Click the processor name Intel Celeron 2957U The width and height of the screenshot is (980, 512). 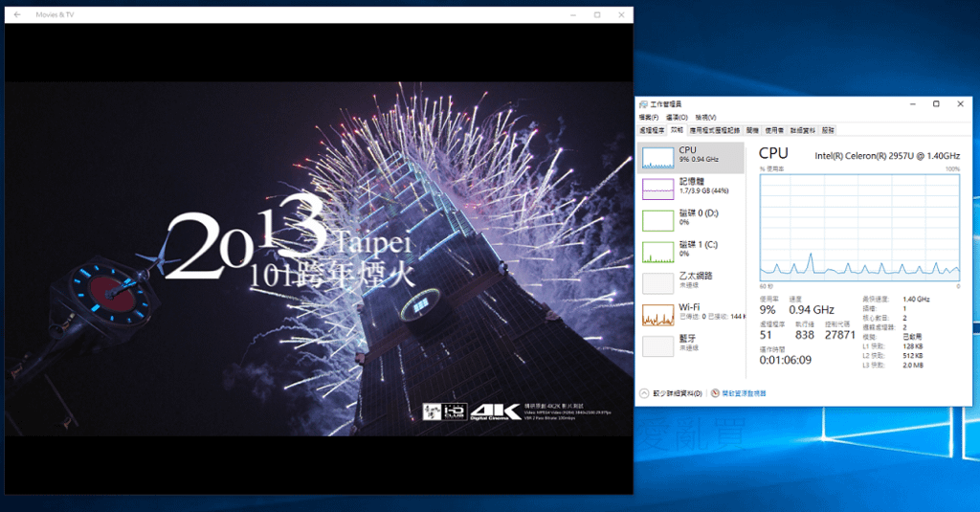click(x=887, y=156)
